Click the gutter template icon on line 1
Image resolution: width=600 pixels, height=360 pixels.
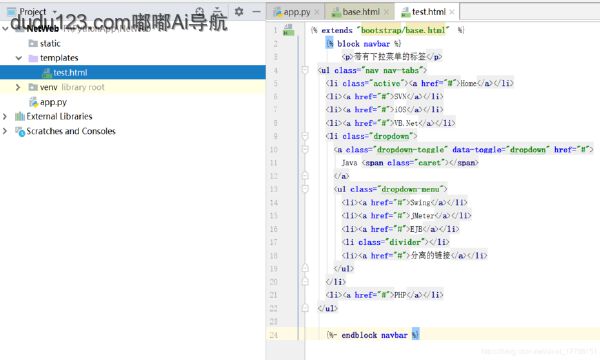(x=288, y=30)
